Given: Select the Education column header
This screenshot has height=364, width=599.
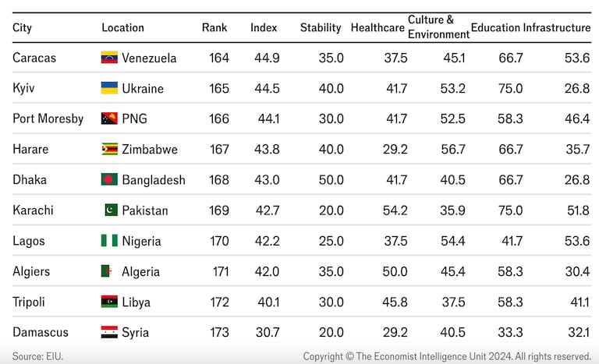Looking at the screenshot, I should pos(495,27).
